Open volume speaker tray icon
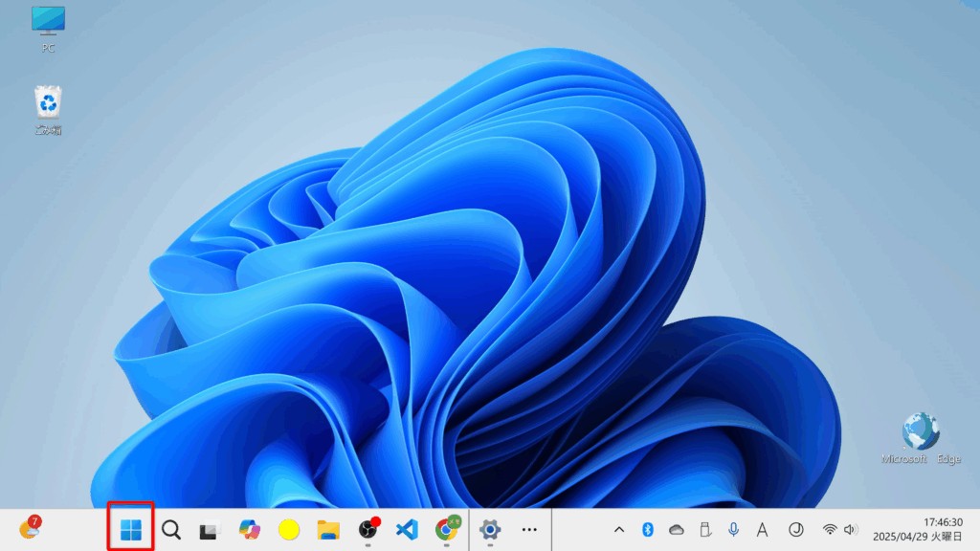 pos(850,530)
